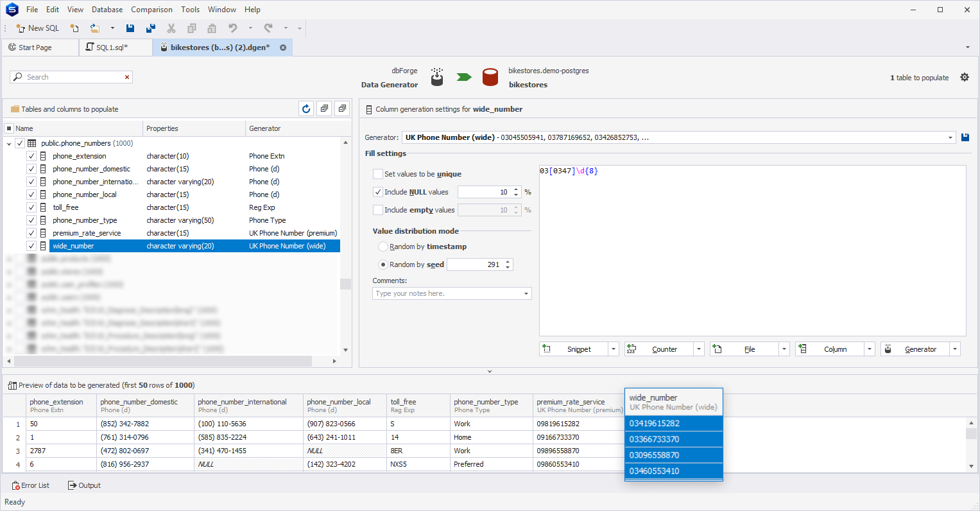Click the Counter button
The width and height of the screenshot is (980, 511).
coord(658,349)
